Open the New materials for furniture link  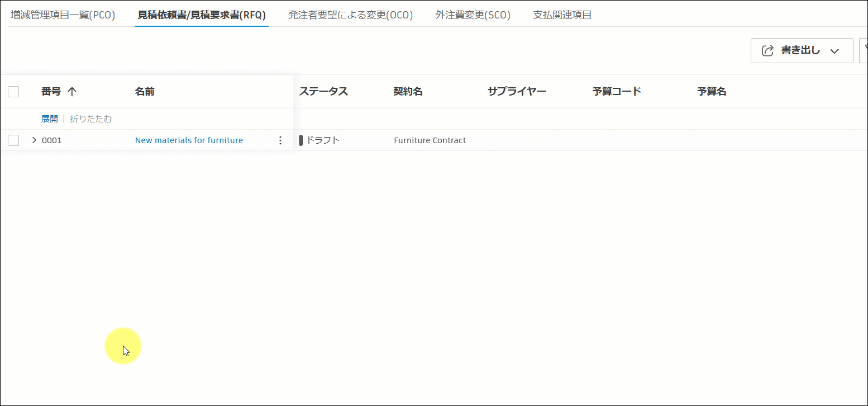tap(189, 140)
